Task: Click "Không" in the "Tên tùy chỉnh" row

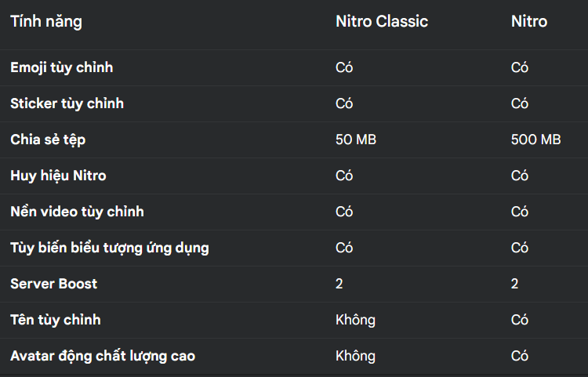Action: pyautogui.click(x=355, y=320)
